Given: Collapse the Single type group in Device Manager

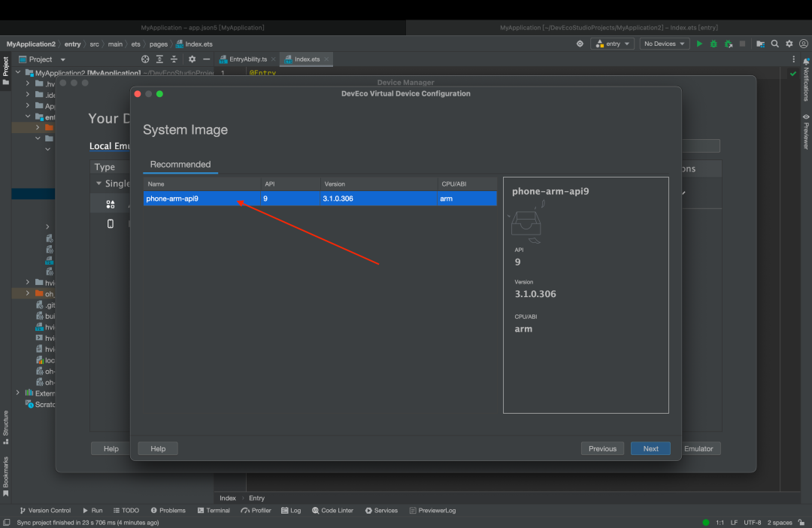Looking at the screenshot, I should click(x=98, y=184).
